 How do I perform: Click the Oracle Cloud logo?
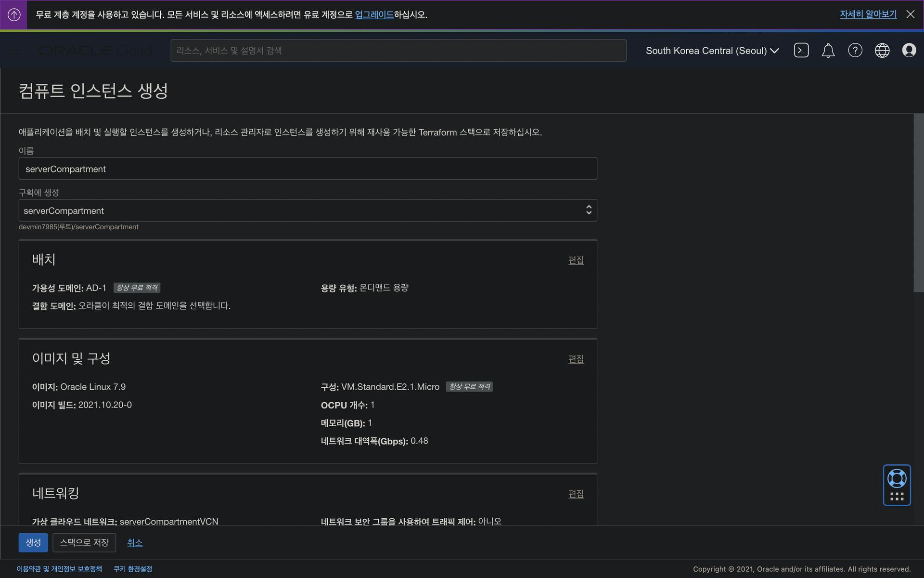[95, 50]
